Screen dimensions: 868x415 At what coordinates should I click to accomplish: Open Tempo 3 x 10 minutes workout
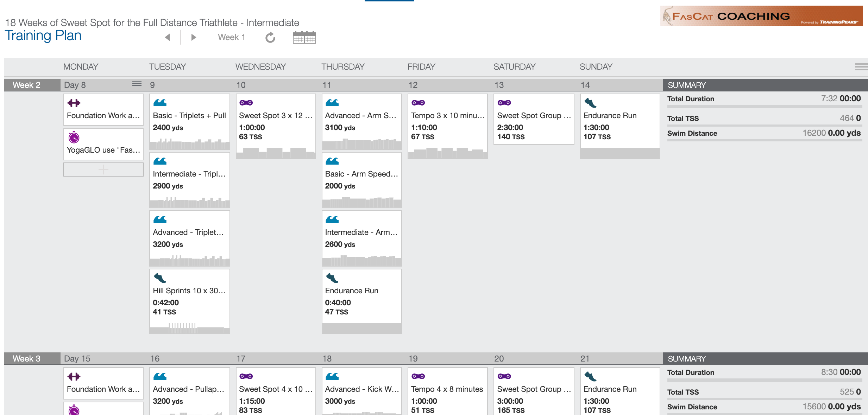tap(448, 126)
